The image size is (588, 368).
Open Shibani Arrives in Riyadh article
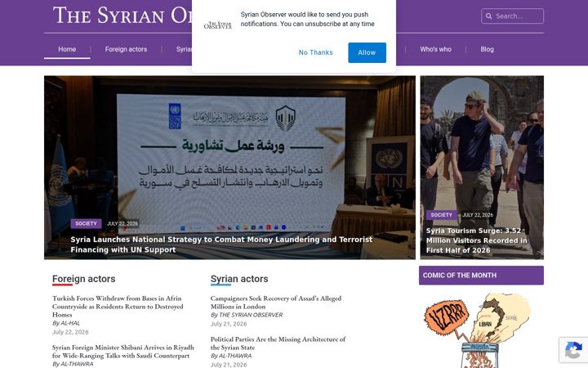pos(123,352)
